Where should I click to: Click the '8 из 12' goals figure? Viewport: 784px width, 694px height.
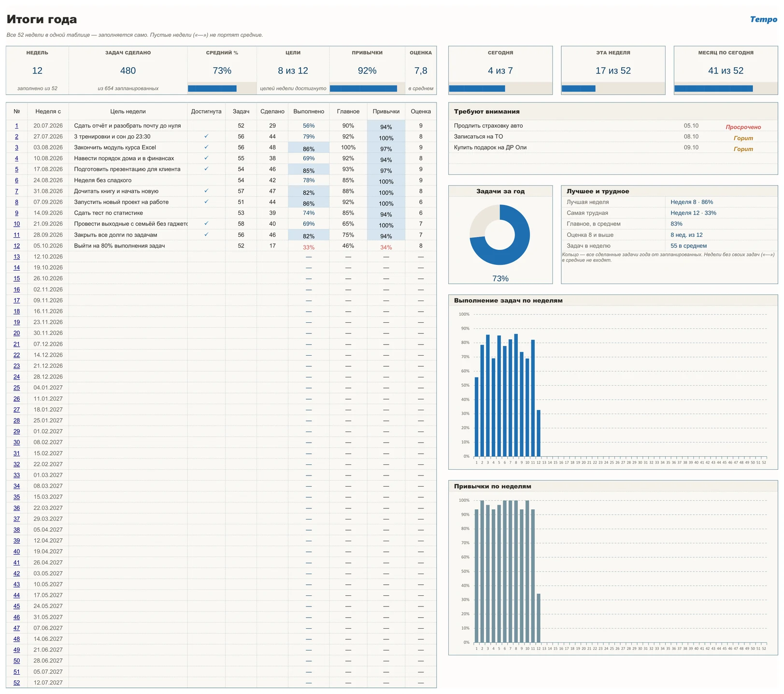click(x=293, y=71)
